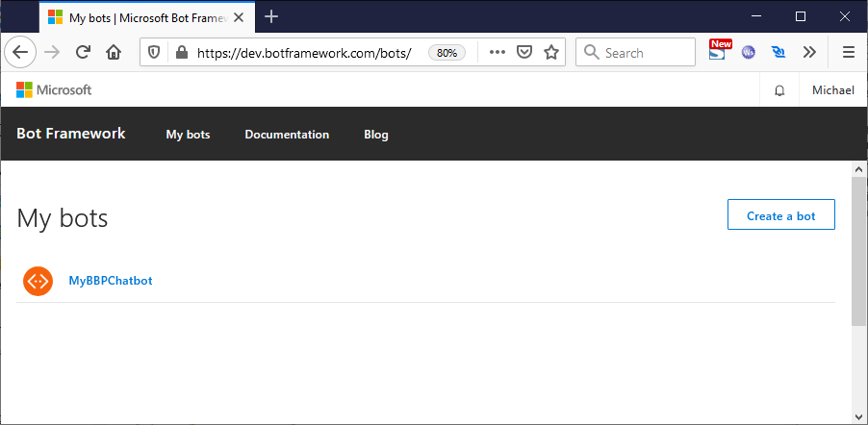Click the Microsoft logo

54,89
